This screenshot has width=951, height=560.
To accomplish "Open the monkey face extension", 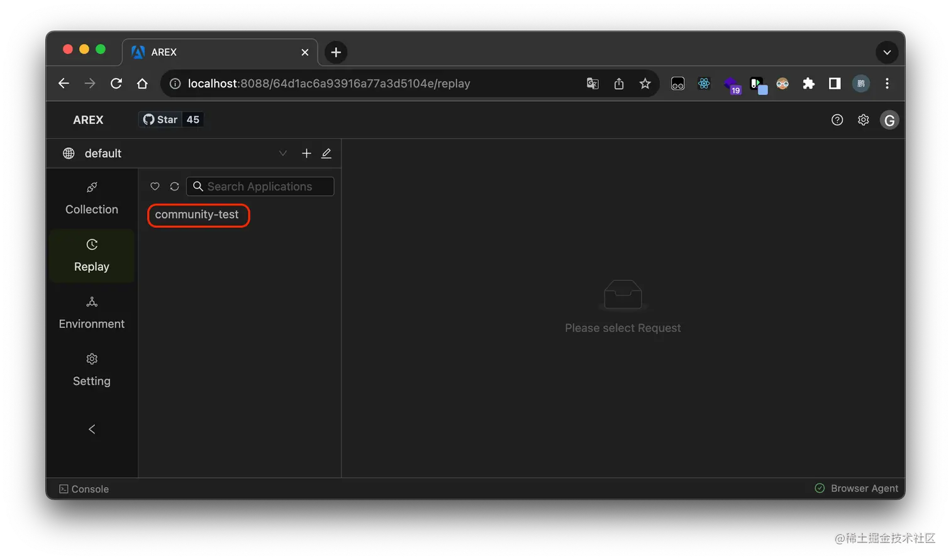I will [782, 84].
